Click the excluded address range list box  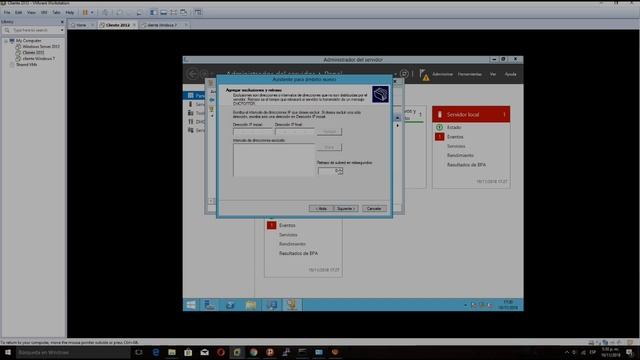[x=274, y=160]
